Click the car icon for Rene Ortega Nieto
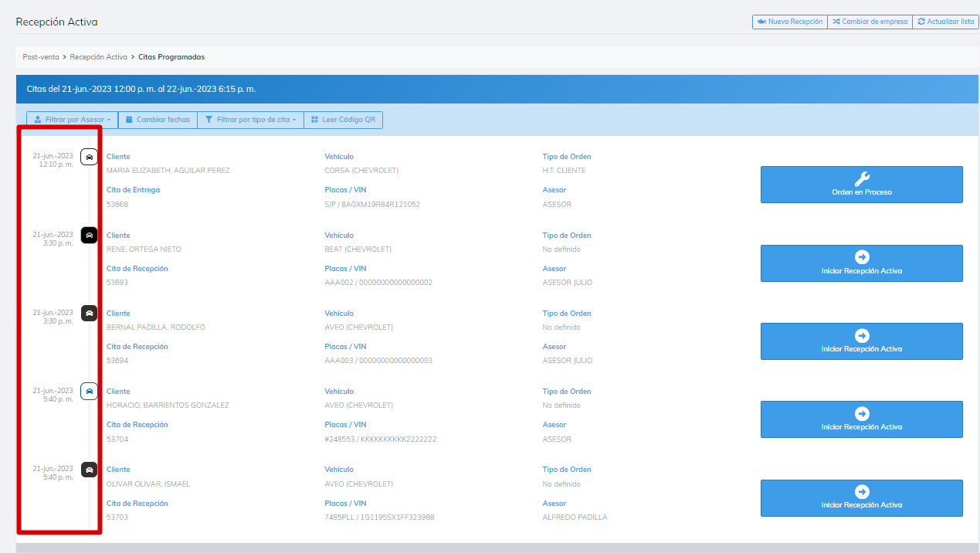 click(90, 235)
